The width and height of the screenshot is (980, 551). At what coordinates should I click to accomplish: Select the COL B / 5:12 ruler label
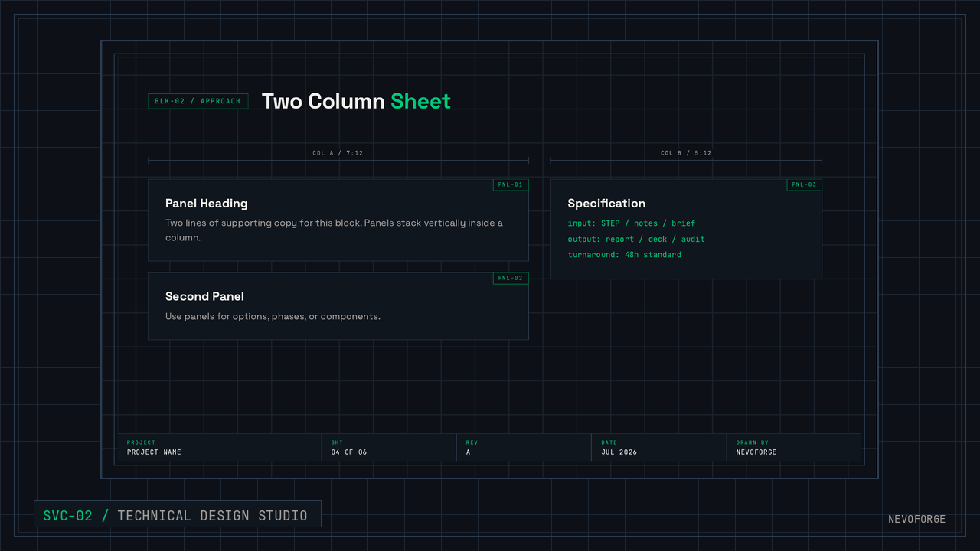pos(686,153)
